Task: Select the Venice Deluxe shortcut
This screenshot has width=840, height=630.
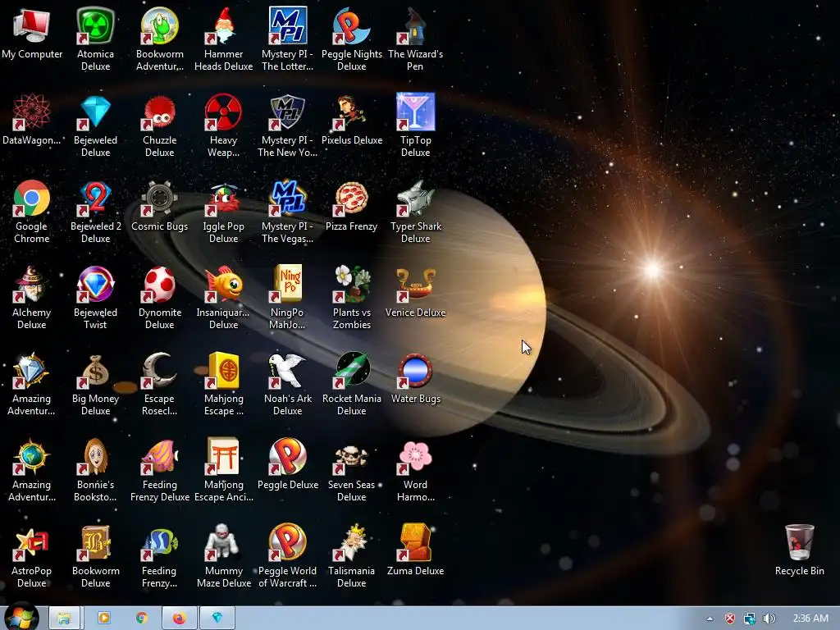Action: 415,285
